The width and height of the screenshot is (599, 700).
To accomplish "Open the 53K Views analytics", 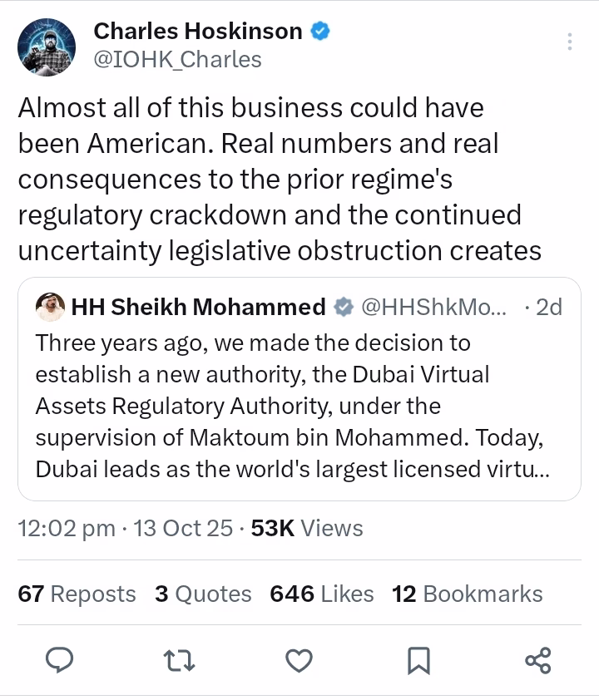I will (307, 528).
